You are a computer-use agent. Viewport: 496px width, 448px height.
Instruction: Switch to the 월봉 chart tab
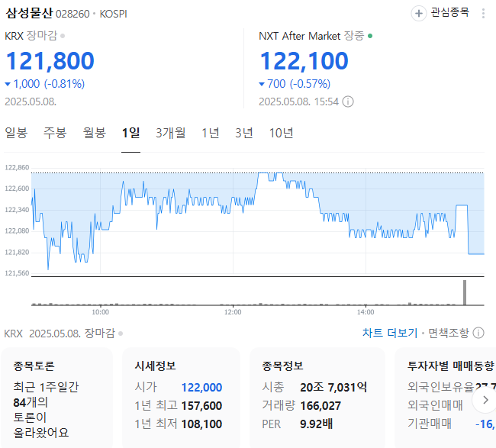95,133
